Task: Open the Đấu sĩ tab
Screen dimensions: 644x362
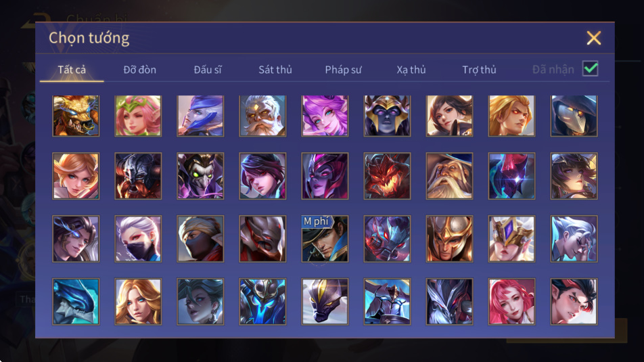Action: click(x=208, y=70)
